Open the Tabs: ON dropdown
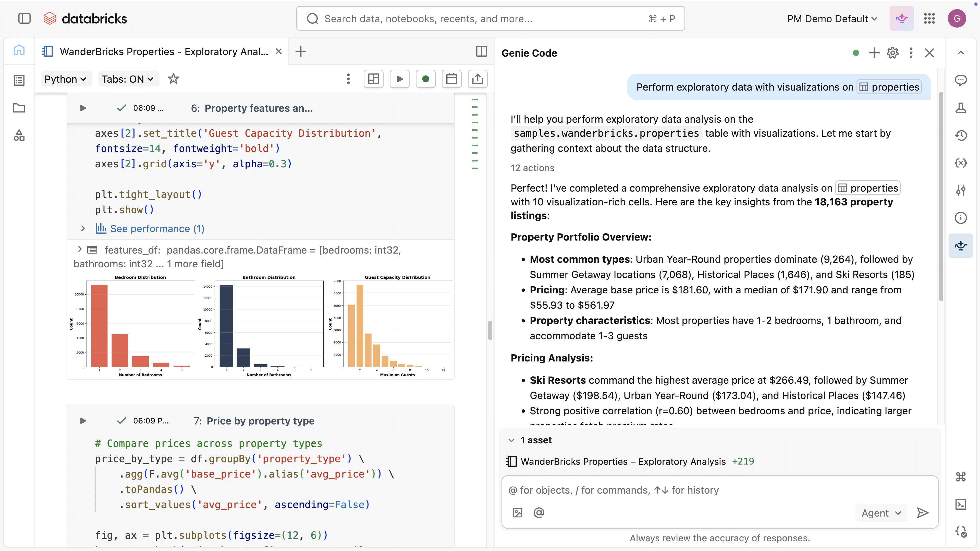The image size is (980, 551). click(128, 79)
